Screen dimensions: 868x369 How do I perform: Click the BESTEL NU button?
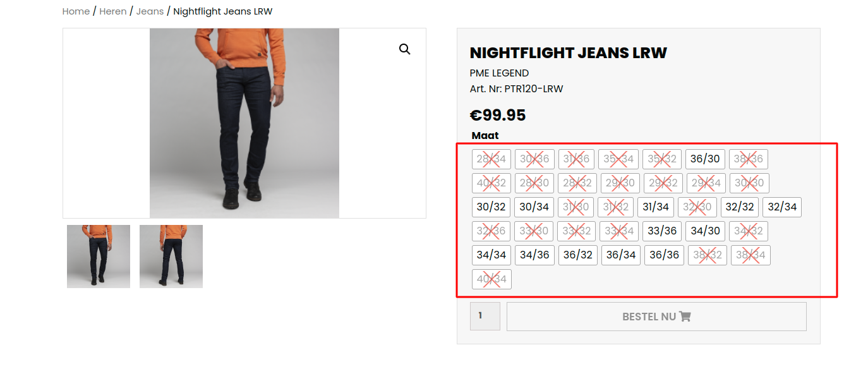pos(656,317)
